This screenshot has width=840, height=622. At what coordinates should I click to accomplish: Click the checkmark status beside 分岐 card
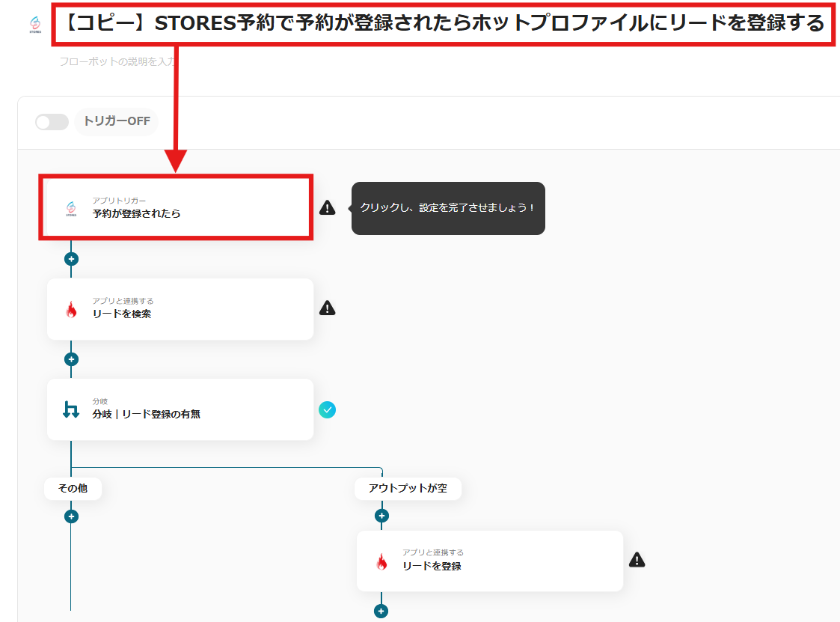click(x=328, y=409)
